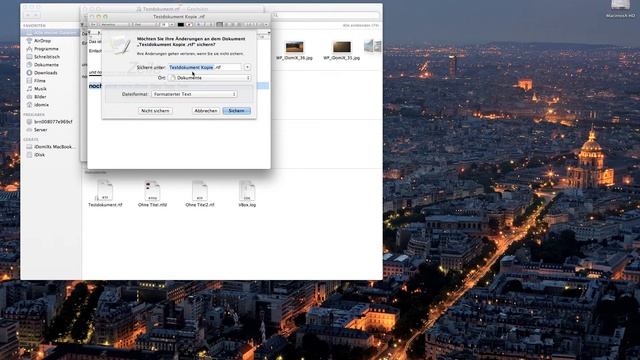Open Programme in the Finder sidebar
The height and width of the screenshot is (360, 640).
(46, 49)
